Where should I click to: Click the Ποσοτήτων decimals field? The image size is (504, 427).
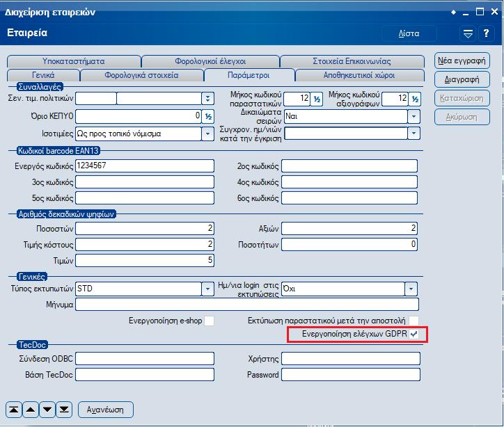(x=349, y=245)
